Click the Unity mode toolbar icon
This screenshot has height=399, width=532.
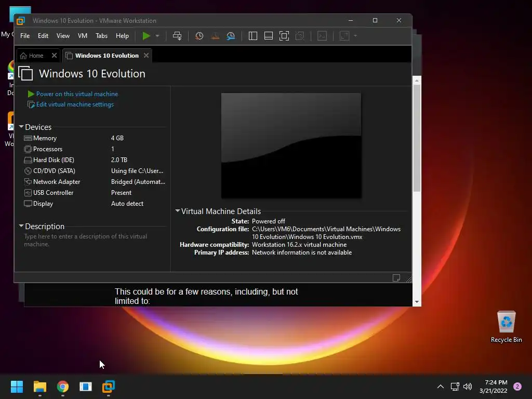(x=300, y=36)
